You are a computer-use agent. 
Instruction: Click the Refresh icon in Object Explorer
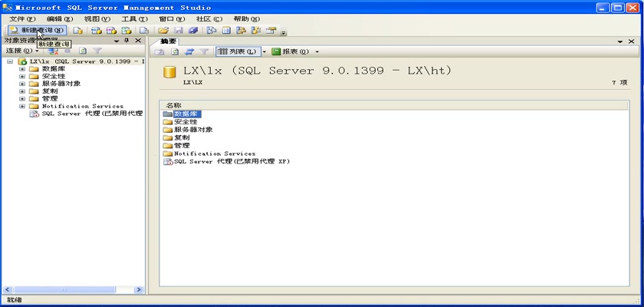click(x=83, y=51)
